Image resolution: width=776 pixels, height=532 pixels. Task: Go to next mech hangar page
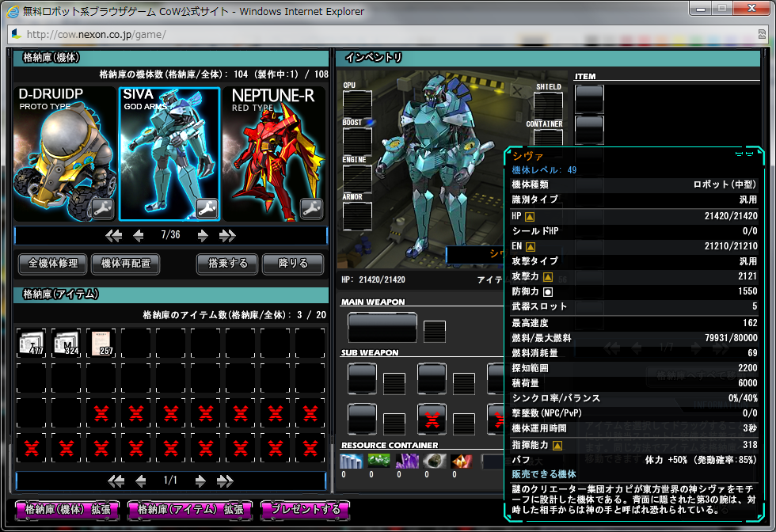(203, 236)
